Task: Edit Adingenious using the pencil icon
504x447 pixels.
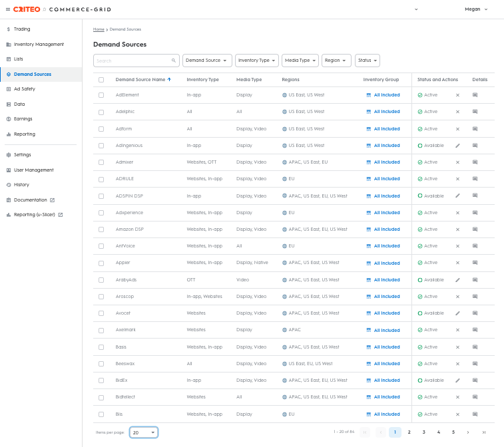Action: 457,146
